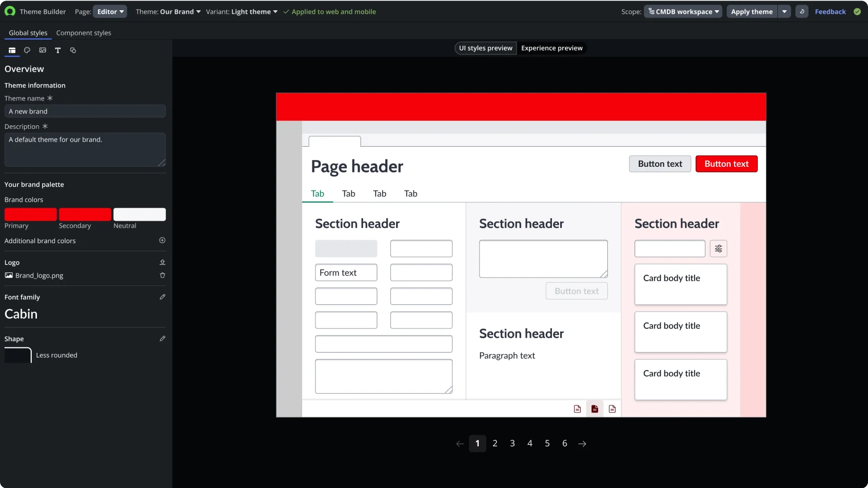This screenshot has height=488, width=868.
Task: Go to preview page 4
Action: point(530,443)
